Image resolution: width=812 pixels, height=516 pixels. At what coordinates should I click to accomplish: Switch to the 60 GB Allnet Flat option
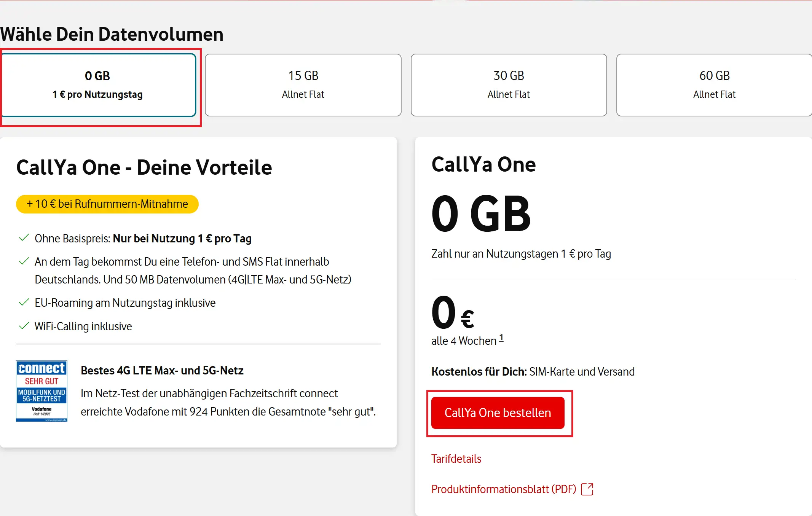[x=714, y=85]
